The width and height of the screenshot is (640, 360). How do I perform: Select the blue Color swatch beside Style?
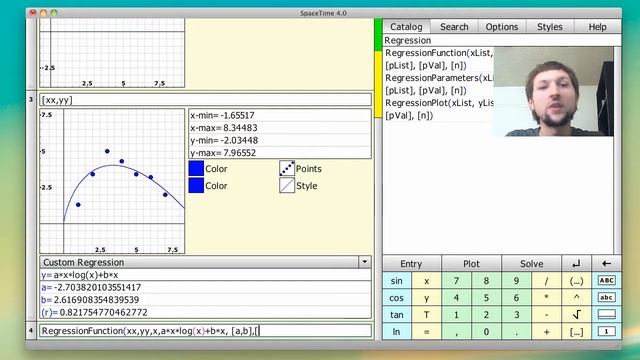click(x=196, y=185)
